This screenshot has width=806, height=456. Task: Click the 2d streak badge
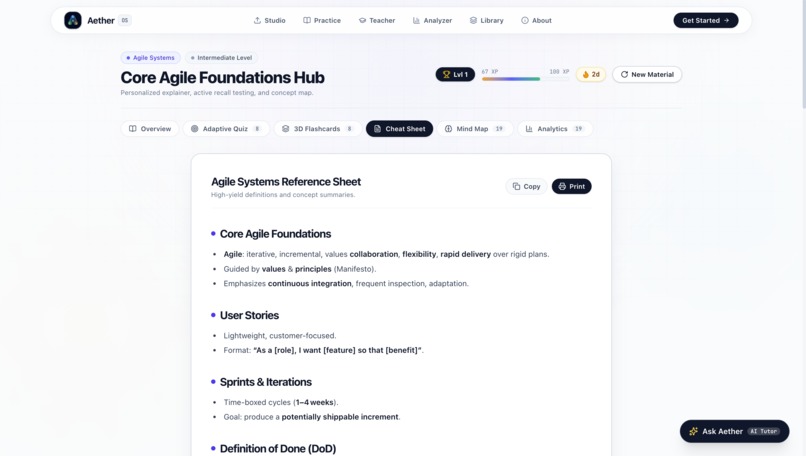point(591,75)
